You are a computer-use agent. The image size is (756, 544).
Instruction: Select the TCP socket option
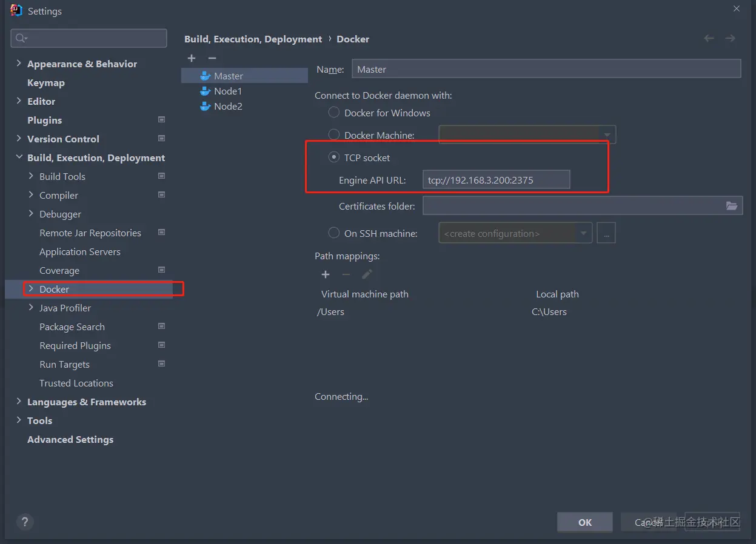[x=333, y=157]
